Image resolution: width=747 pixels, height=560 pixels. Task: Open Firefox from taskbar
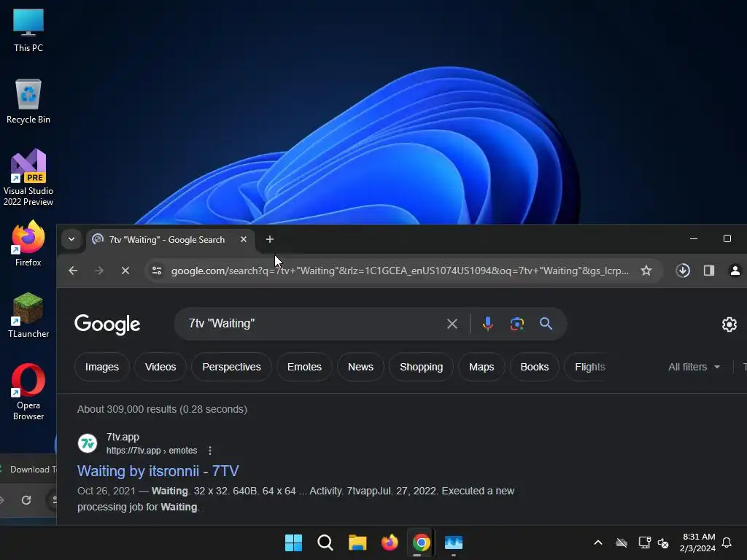tap(390, 542)
